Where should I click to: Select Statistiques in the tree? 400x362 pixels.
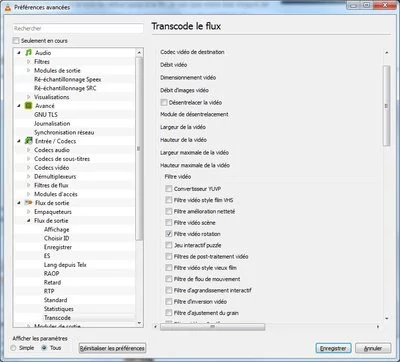click(x=59, y=309)
